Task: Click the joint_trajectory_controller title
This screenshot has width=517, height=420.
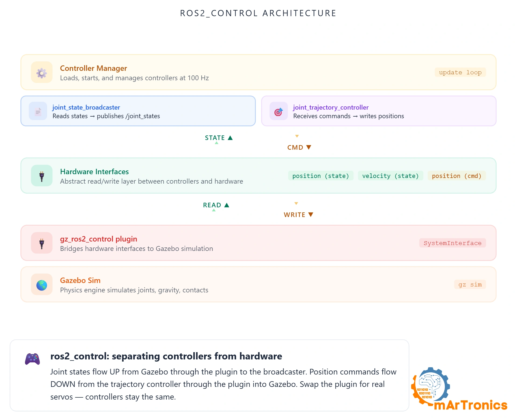Action: tap(331, 107)
